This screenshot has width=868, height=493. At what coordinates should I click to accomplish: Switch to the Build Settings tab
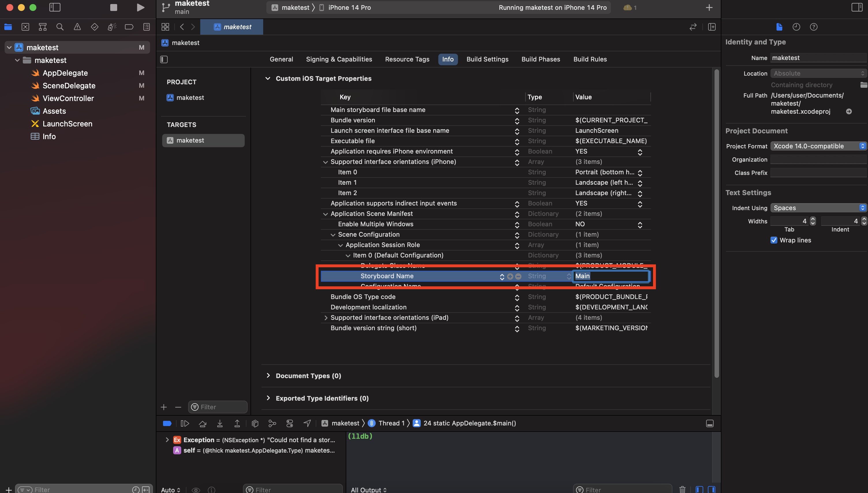point(487,59)
